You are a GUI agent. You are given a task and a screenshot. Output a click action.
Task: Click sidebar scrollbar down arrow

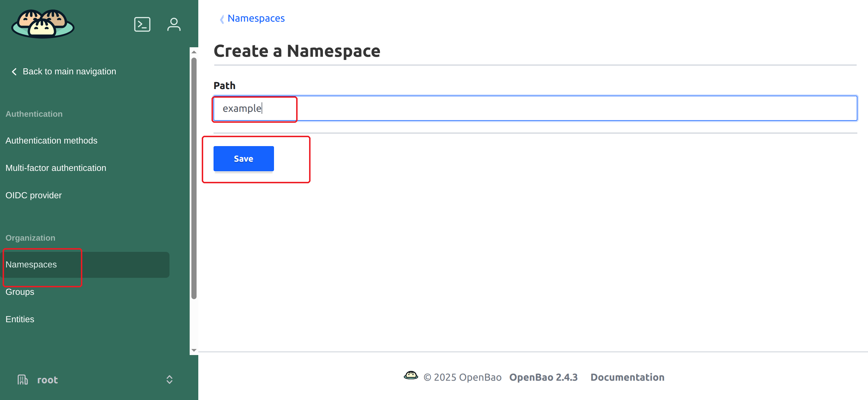(x=194, y=350)
